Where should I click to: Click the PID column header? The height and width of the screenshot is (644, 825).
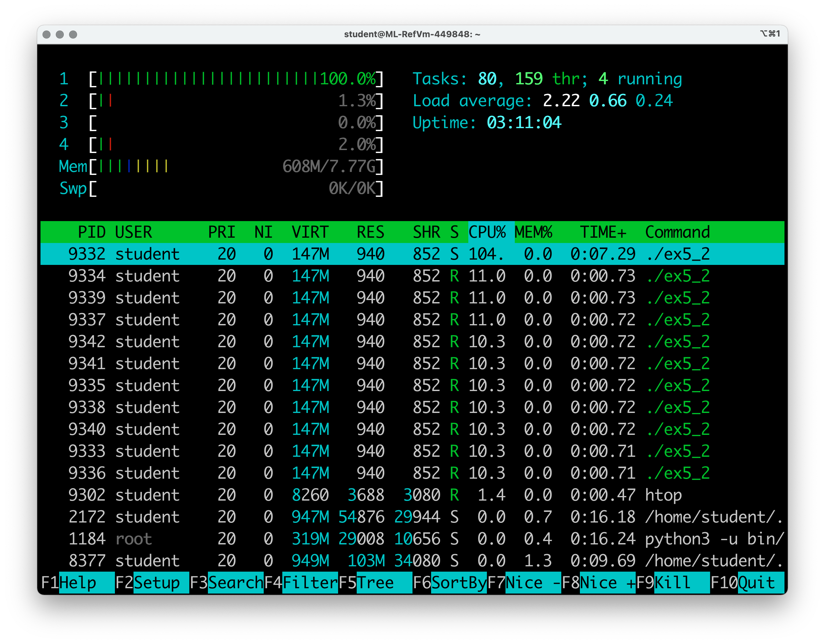tap(91, 232)
